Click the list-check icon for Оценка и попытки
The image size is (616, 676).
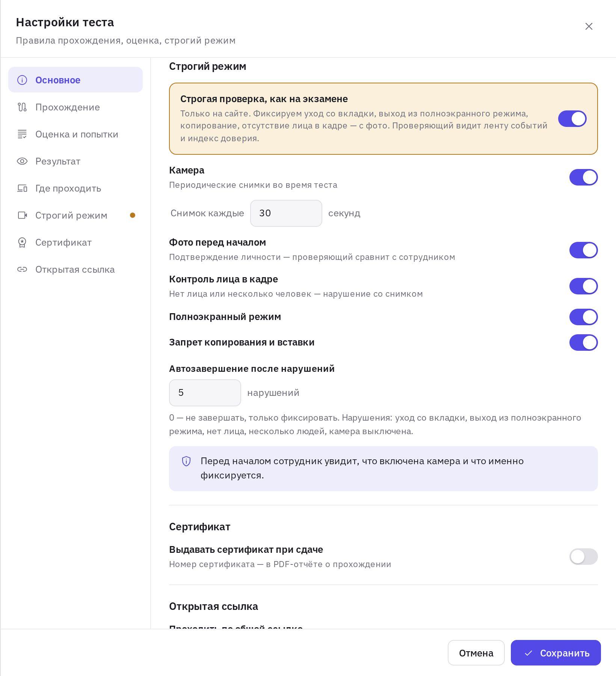pos(22,134)
